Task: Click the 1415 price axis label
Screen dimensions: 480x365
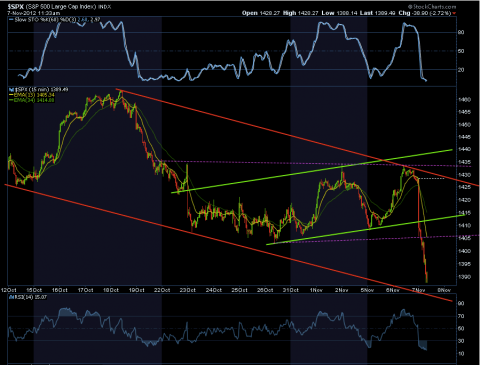Action: (465, 213)
